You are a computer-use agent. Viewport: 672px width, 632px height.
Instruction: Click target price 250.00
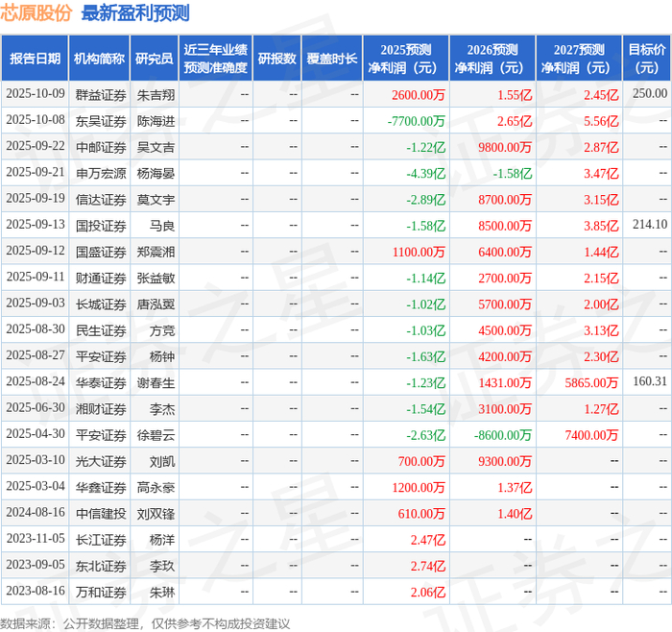coord(650,93)
